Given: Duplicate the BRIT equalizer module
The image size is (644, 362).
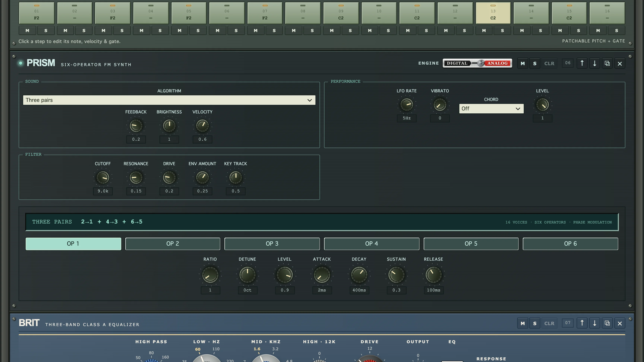Looking at the screenshot, I should tap(607, 323).
